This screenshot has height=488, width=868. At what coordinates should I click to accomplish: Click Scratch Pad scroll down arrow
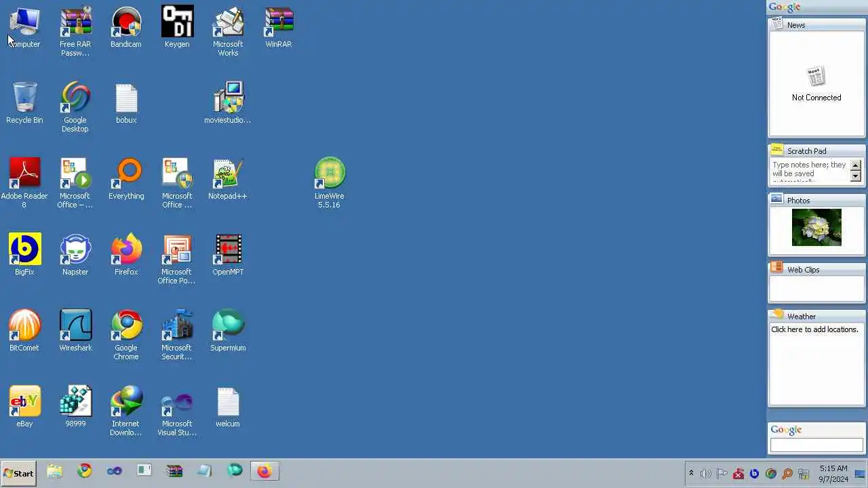855,176
